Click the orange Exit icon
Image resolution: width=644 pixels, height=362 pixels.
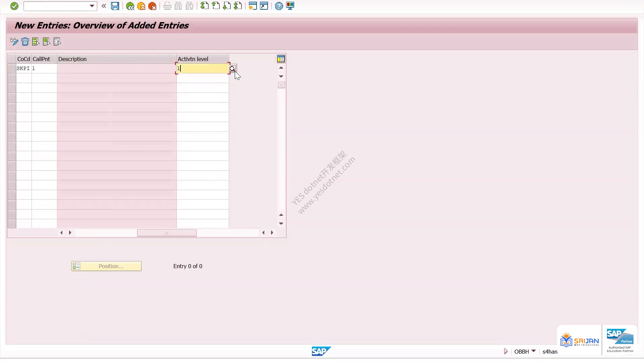[x=141, y=6]
